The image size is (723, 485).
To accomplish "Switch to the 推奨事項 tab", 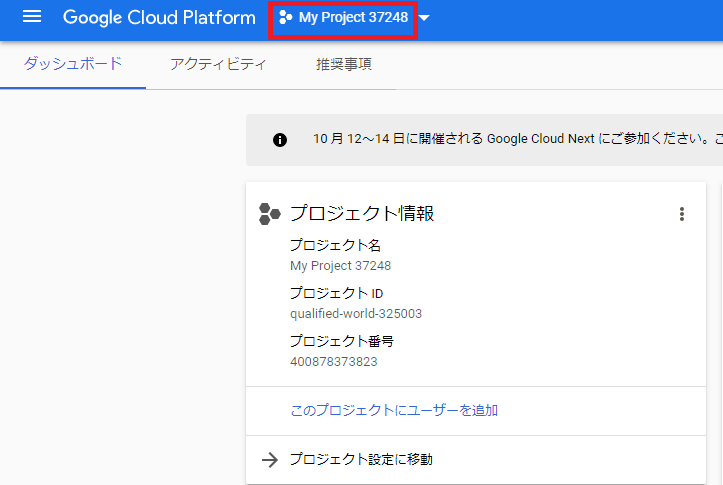I will coord(344,64).
